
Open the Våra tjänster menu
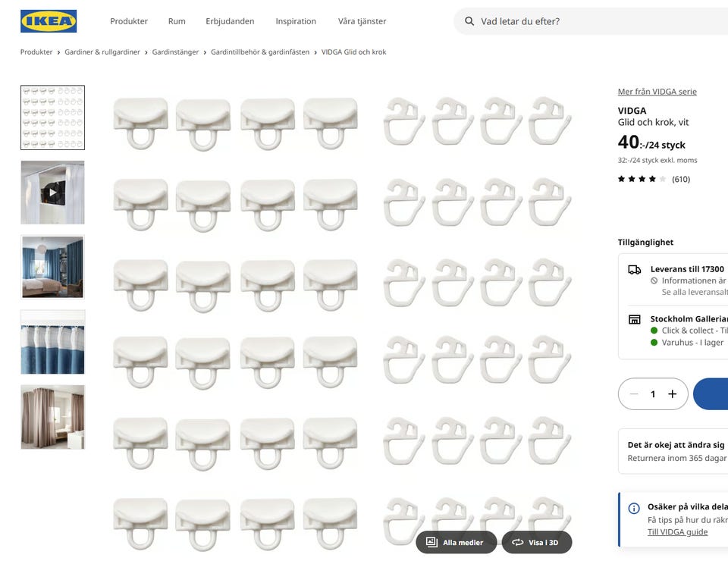[x=362, y=21]
